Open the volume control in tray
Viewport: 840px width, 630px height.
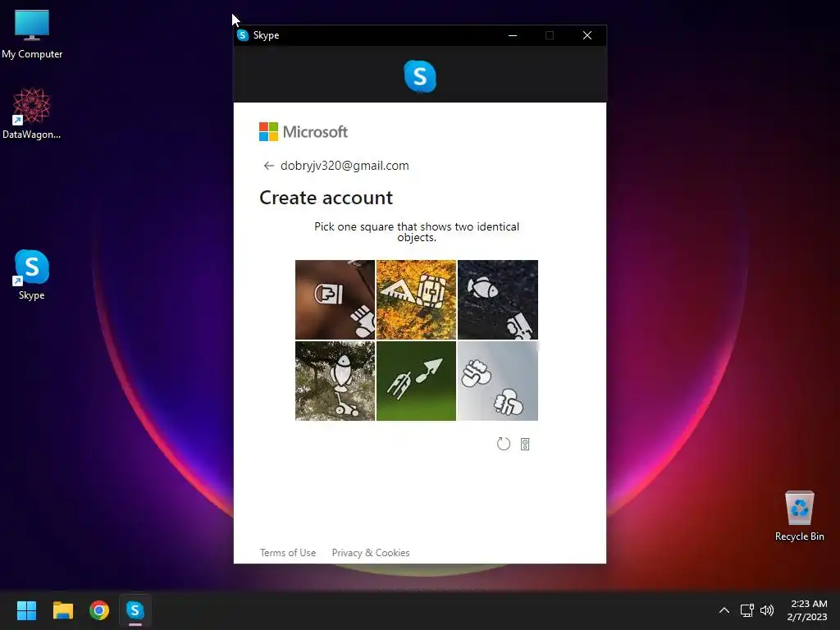click(x=767, y=610)
